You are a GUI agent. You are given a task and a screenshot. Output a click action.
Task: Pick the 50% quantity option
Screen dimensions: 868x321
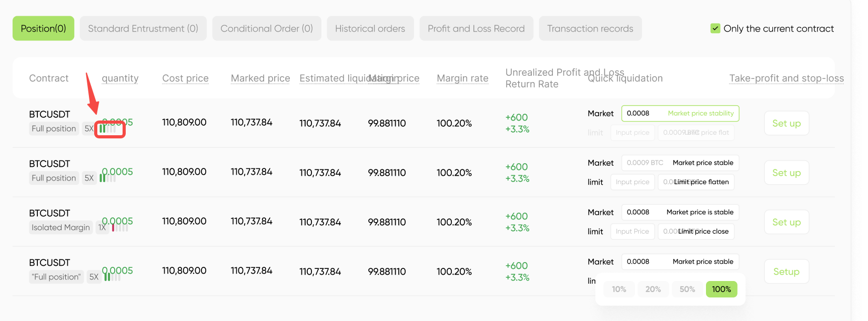pos(687,289)
